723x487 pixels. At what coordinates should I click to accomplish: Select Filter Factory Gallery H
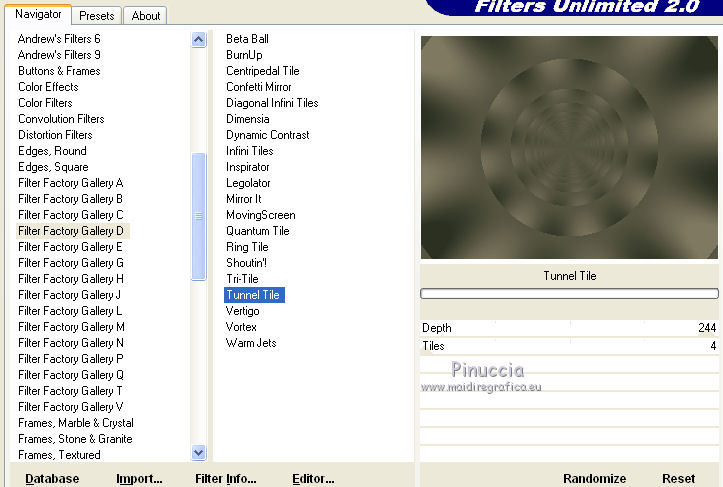71,279
